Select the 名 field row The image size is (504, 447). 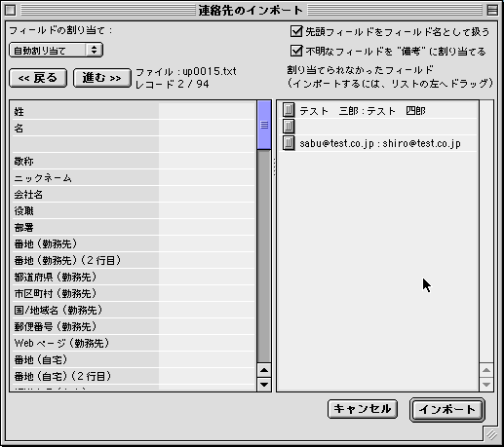coord(134,128)
